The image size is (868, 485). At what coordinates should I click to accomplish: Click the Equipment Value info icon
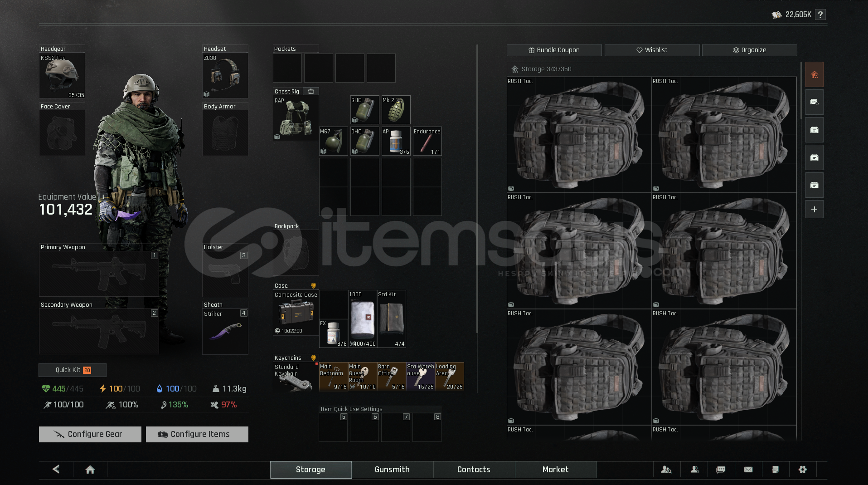coord(103,197)
